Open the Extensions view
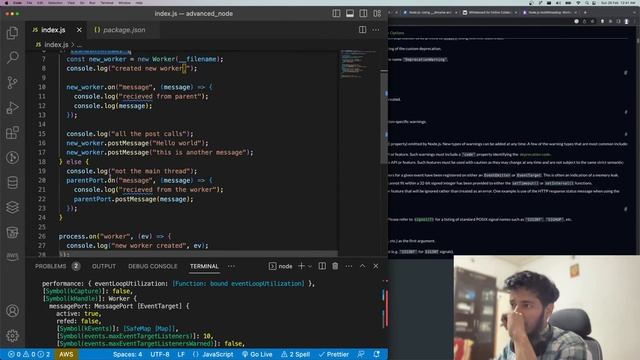 (12, 133)
